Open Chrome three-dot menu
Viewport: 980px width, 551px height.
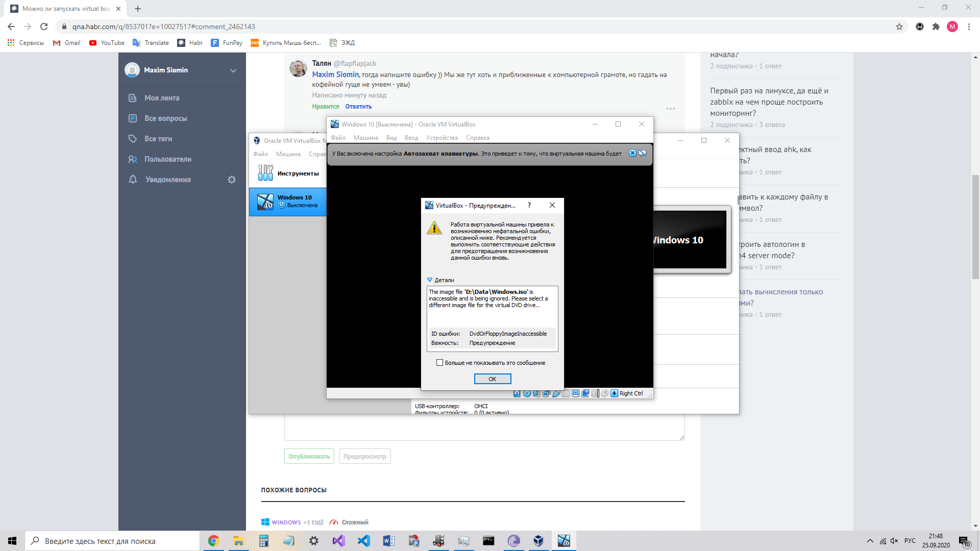(969, 27)
